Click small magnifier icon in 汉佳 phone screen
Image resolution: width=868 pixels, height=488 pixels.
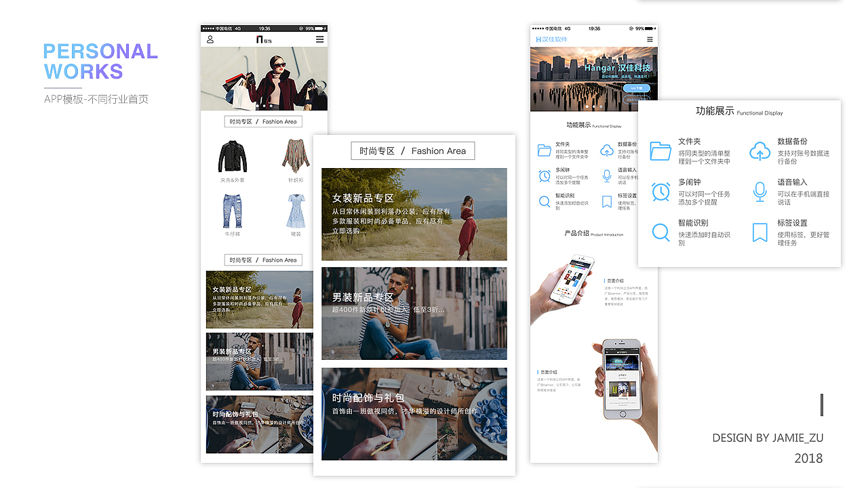point(544,201)
